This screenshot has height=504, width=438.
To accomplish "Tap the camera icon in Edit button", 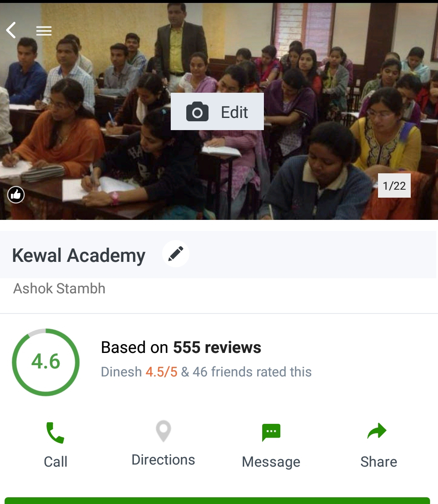I will click(x=197, y=112).
